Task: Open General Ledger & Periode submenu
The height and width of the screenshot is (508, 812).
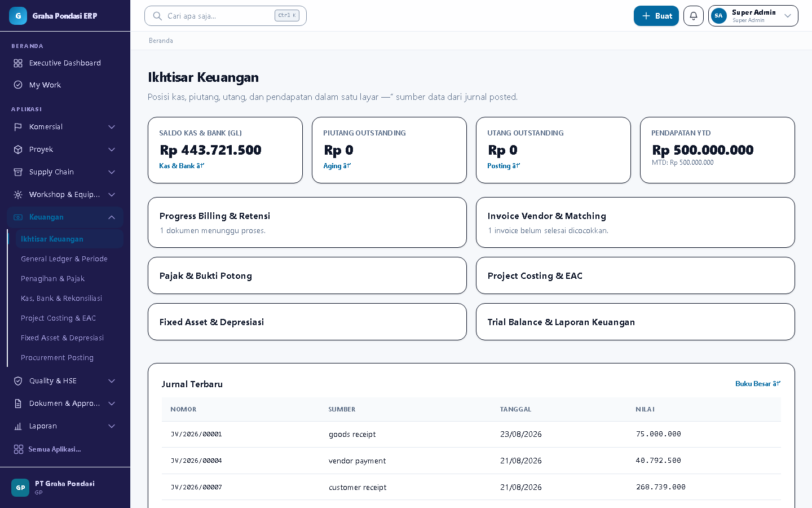Action: tap(69, 259)
